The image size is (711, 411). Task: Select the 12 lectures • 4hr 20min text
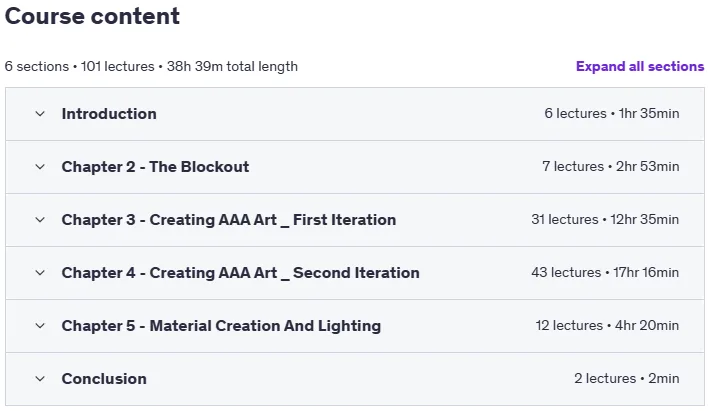tap(607, 326)
